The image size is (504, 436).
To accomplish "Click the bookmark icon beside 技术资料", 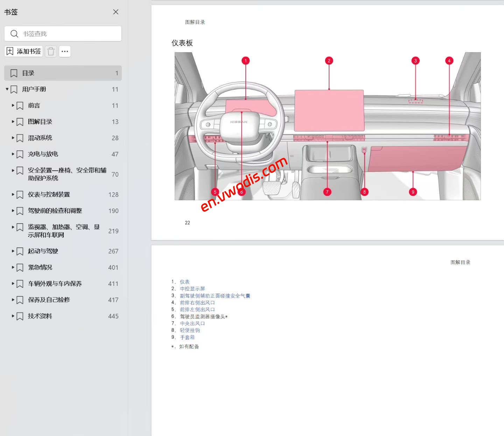I will coord(20,316).
